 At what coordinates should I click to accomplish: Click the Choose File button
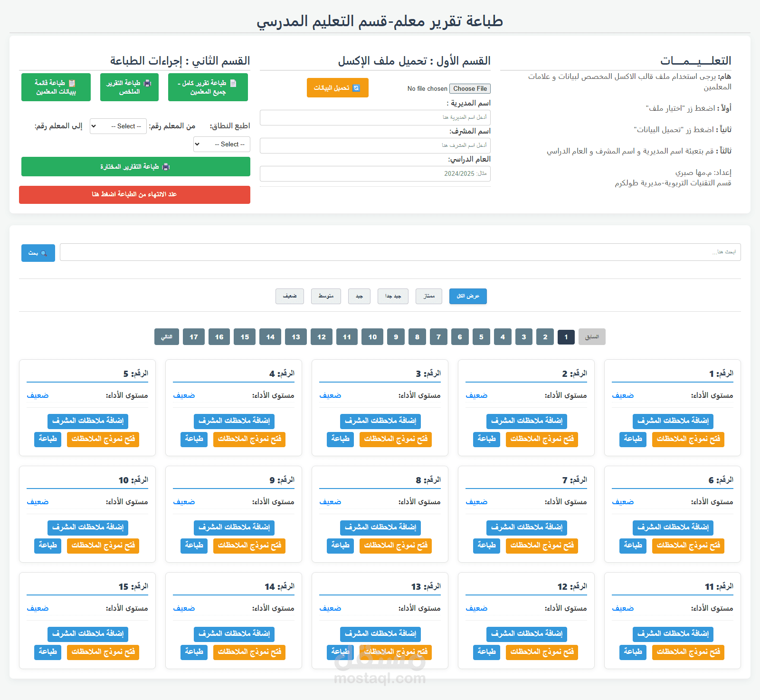click(470, 88)
